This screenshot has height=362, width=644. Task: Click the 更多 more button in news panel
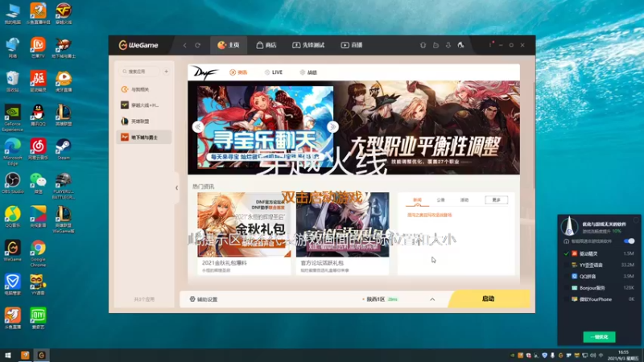click(x=496, y=200)
